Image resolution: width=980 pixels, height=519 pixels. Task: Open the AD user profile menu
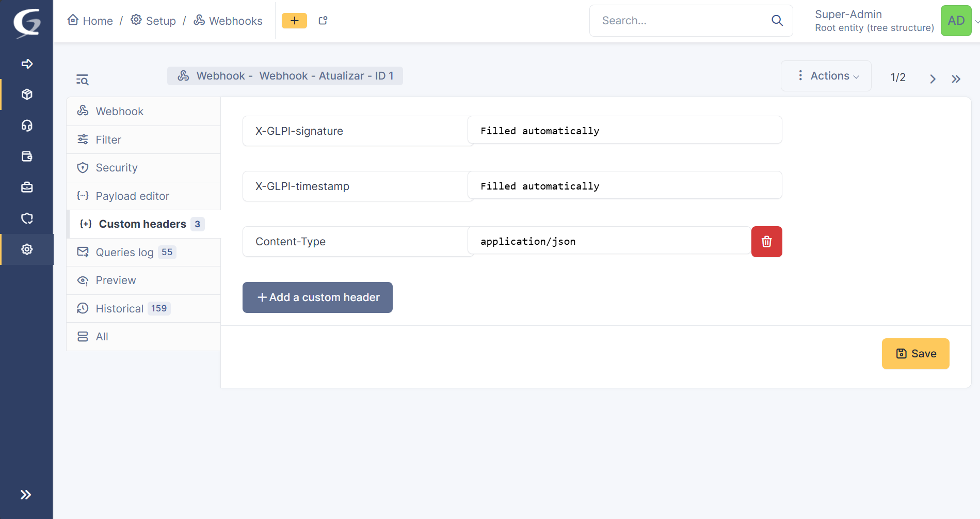pyautogui.click(x=956, y=21)
